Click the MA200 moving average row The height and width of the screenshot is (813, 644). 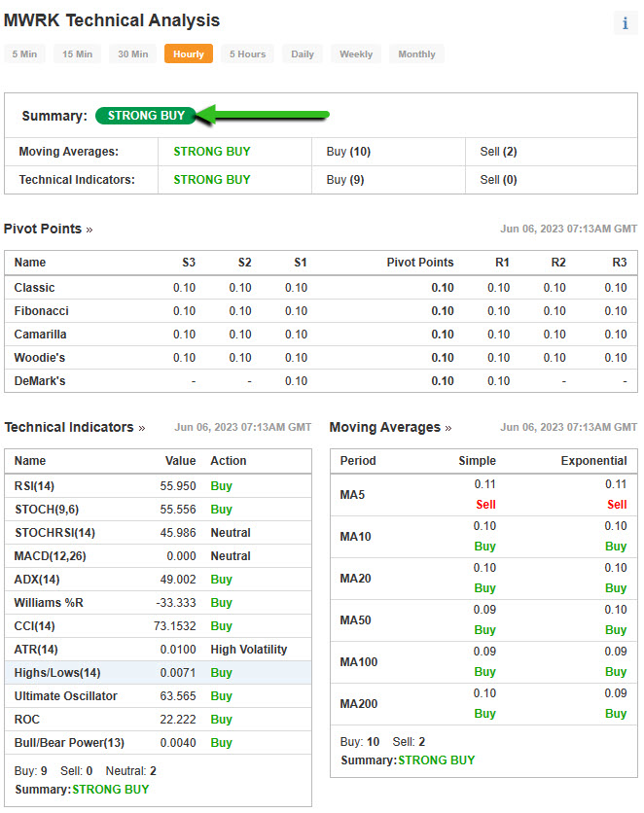point(483,704)
